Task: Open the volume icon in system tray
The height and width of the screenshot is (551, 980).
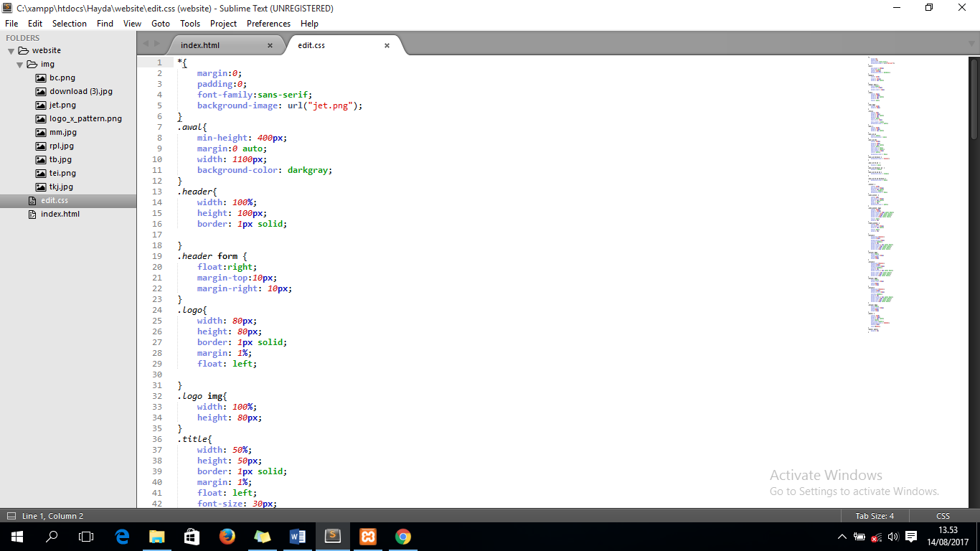Action: coord(892,536)
